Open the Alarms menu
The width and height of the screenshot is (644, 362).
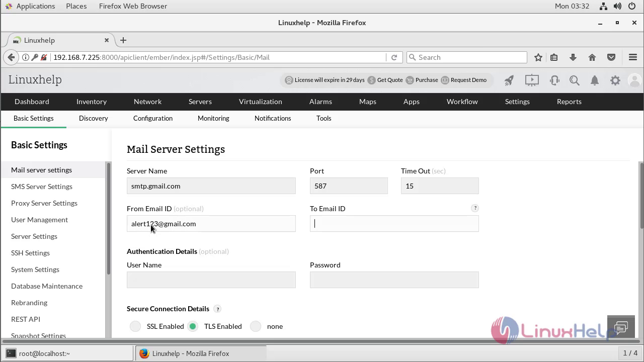click(320, 102)
